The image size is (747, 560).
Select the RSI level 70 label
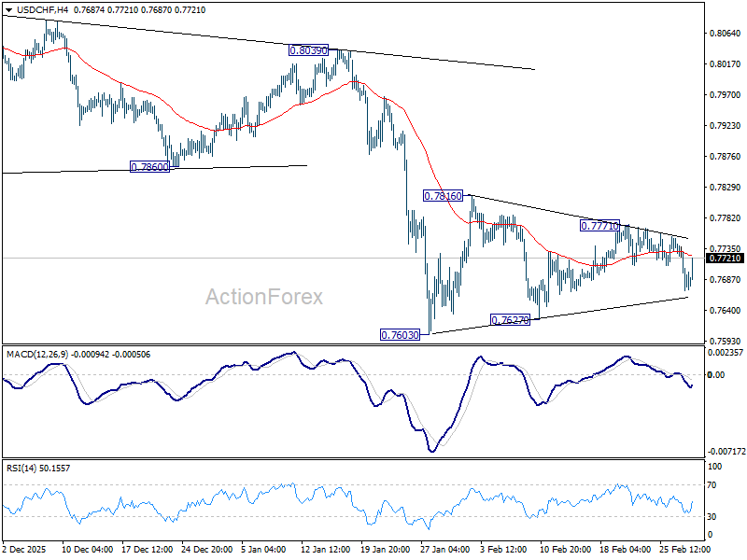(x=712, y=485)
